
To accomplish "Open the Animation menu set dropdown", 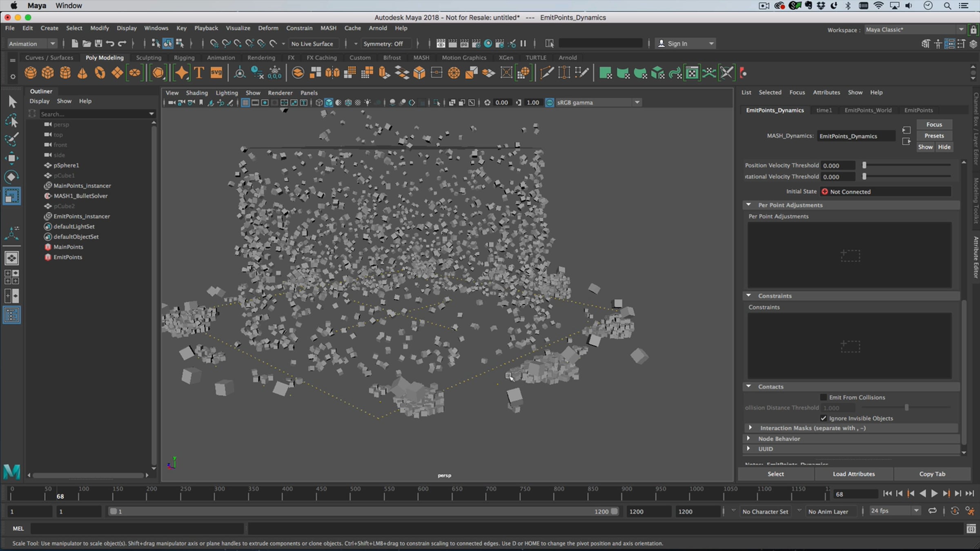I will [x=52, y=44].
